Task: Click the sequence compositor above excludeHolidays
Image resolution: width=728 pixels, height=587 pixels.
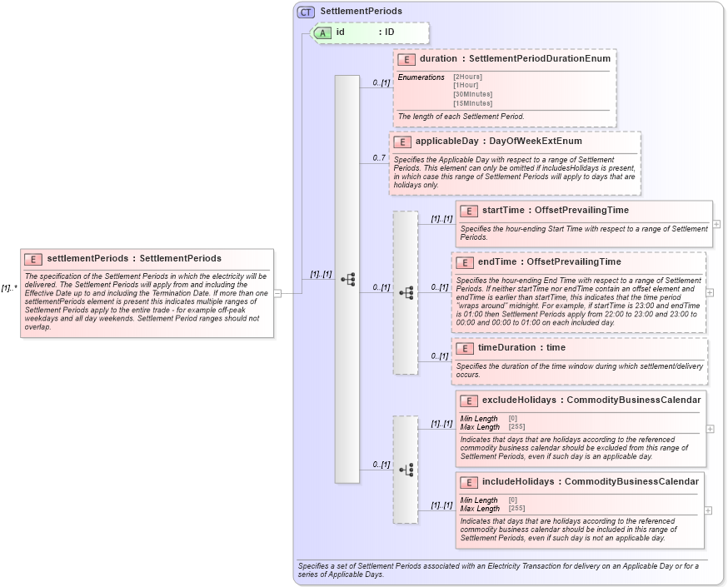Action: [406, 470]
